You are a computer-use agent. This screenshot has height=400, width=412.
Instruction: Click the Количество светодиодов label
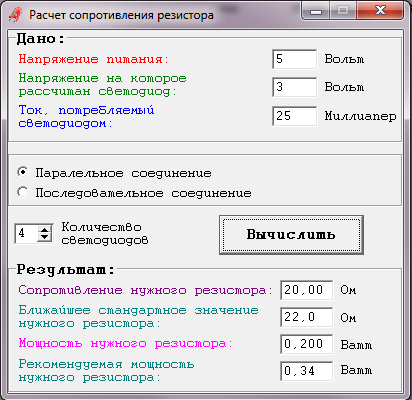(x=105, y=233)
